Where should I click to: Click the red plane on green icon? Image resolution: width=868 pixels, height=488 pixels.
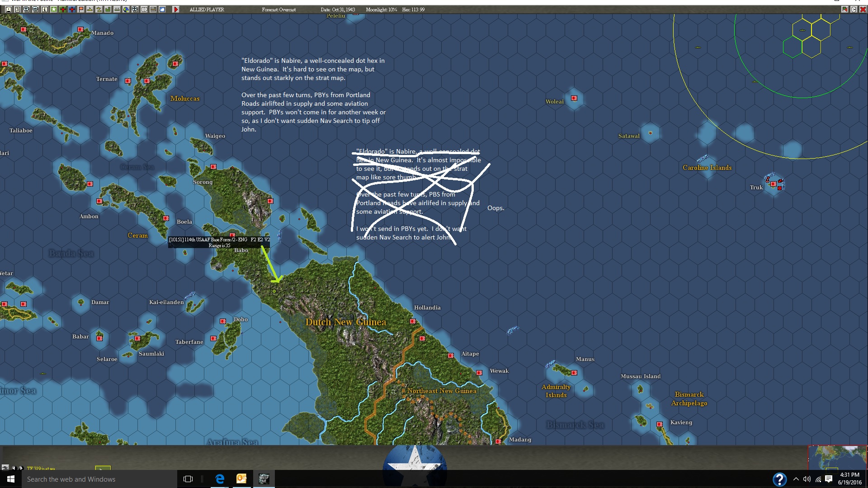click(x=63, y=9)
